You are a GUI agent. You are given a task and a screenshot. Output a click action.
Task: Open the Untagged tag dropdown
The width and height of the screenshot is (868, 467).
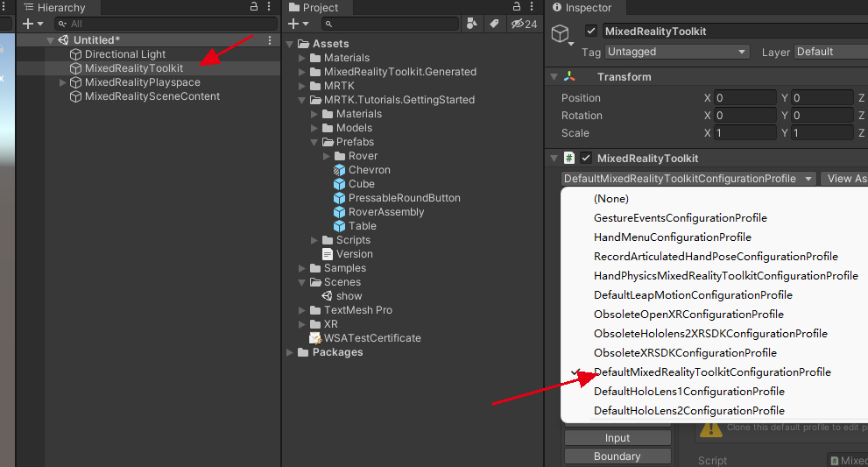[677, 52]
